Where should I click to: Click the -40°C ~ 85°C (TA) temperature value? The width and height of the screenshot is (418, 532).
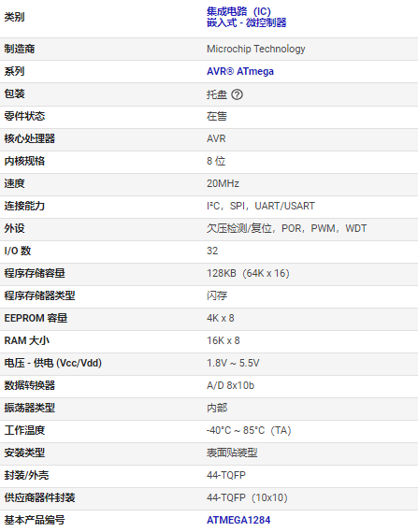pyautogui.click(x=249, y=430)
